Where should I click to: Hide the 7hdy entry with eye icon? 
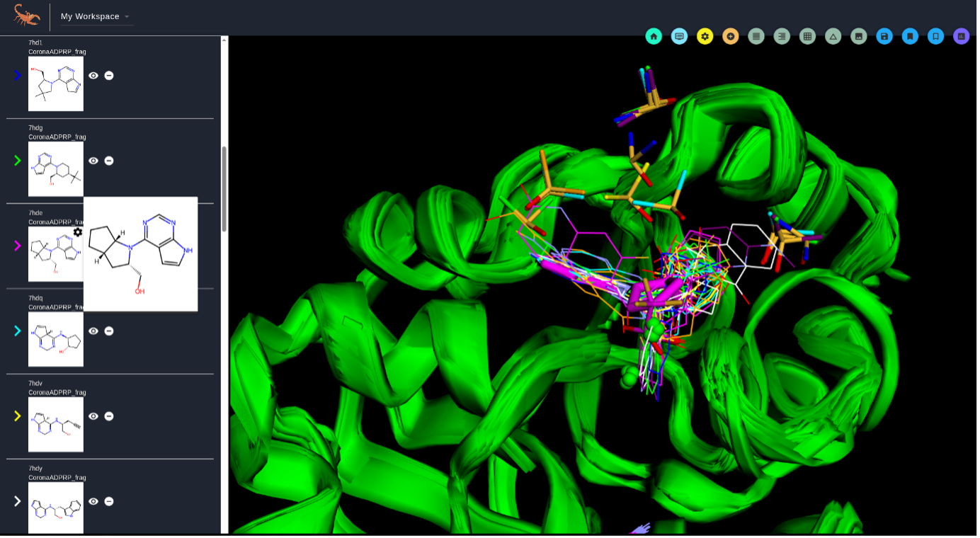click(93, 501)
